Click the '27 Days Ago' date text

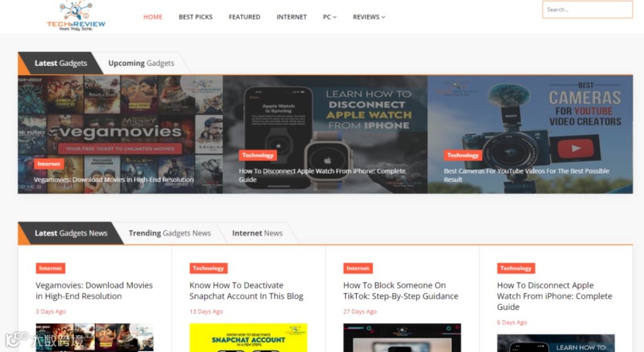coord(360,312)
